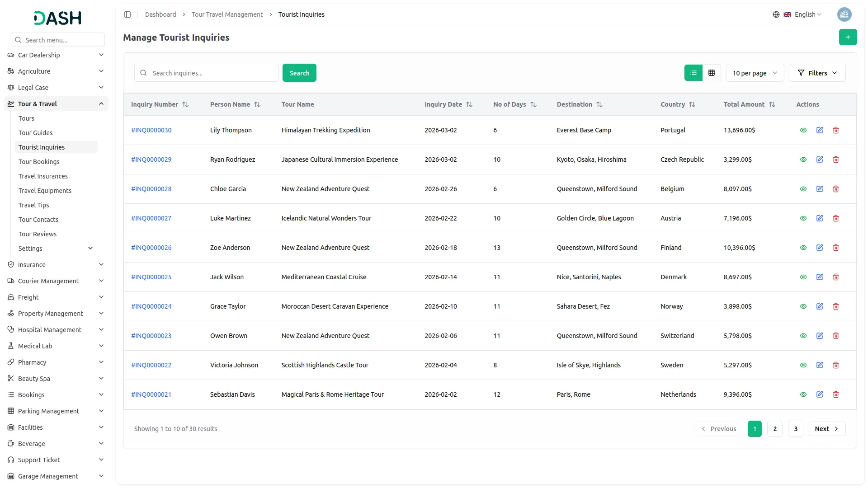The image size is (868, 488).
Task: Expand the Insurance sidebar section
Action: point(55,264)
